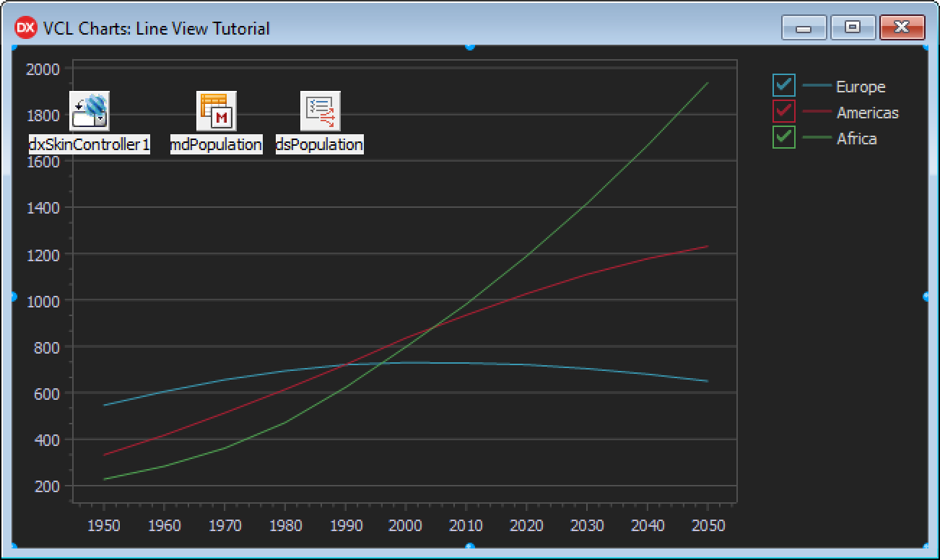Click the top-center selection handle of chart
The image size is (940, 560).
[470, 46]
